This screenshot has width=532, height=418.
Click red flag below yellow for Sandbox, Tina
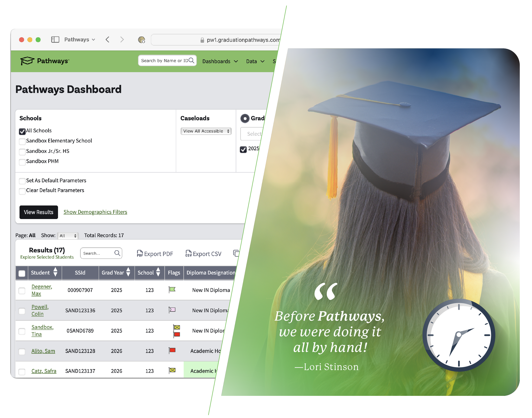click(x=177, y=334)
